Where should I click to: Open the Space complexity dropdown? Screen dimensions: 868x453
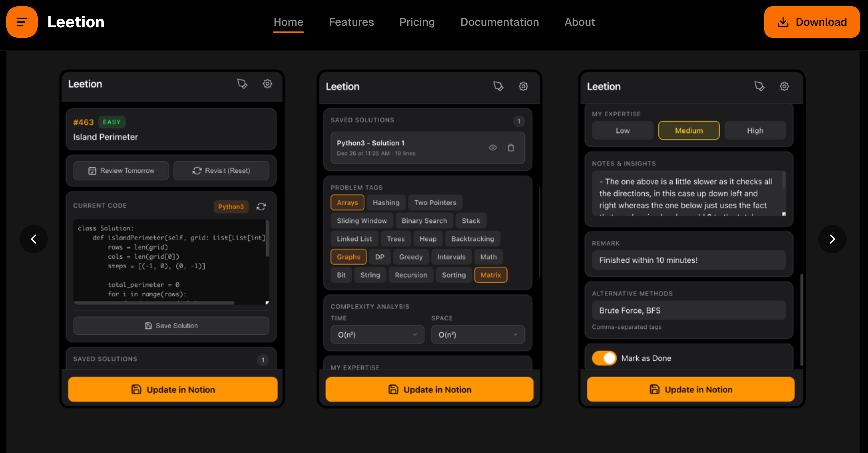[477, 335]
